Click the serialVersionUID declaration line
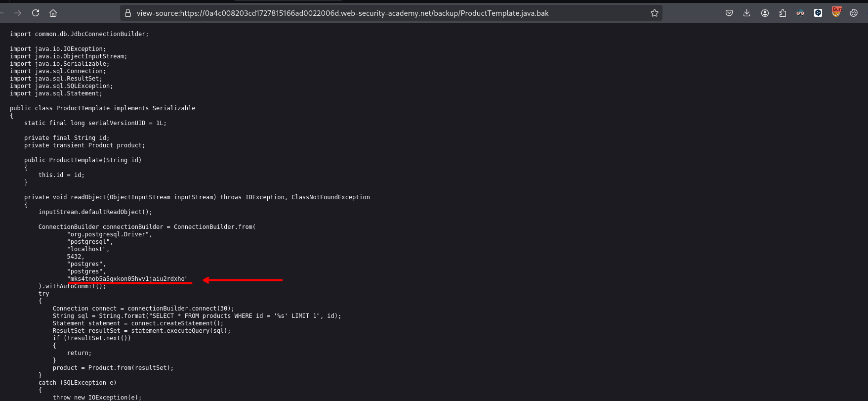Image resolution: width=868 pixels, height=401 pixels. [x=95, y=123]
